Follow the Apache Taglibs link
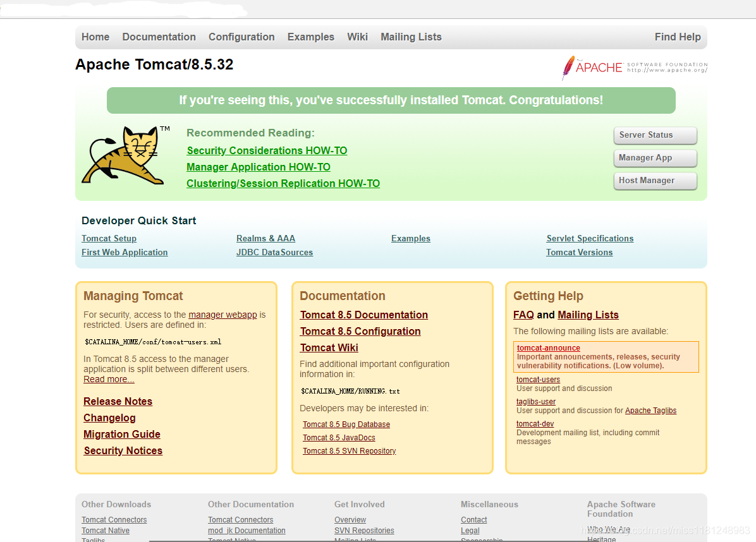Viewport: 756px width, 542px height. (x=651, y=411)
